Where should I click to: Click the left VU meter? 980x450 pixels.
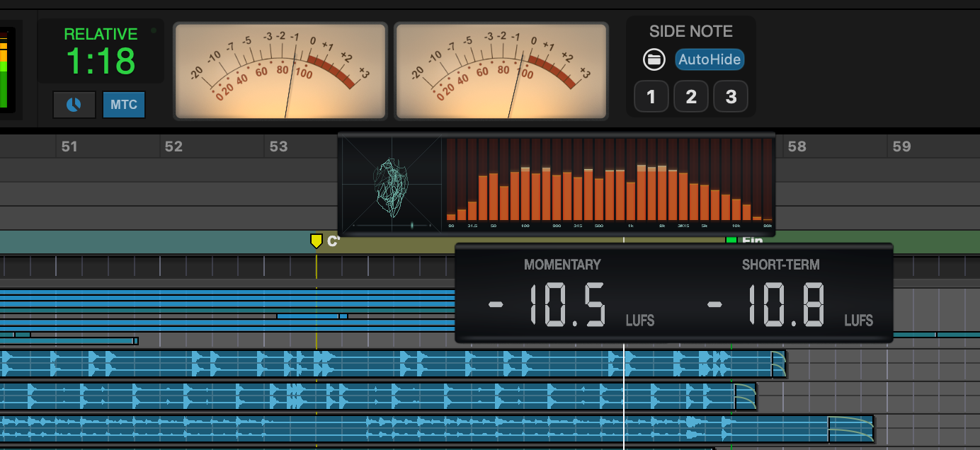pos(280,71)
